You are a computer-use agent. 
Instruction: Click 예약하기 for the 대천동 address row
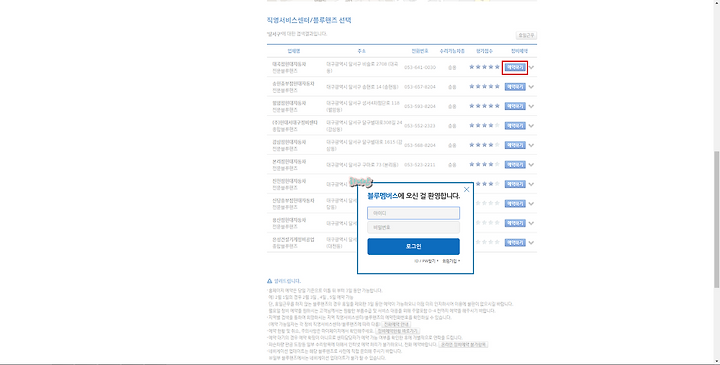[x=515, y=242]
